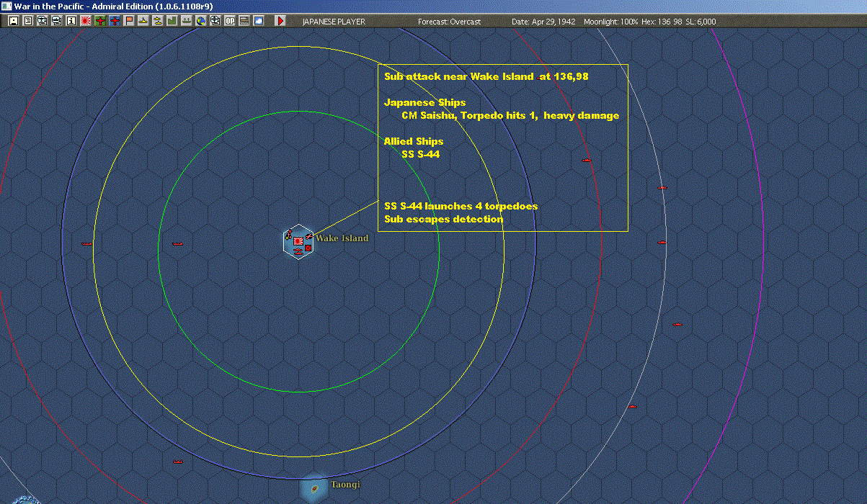Click the red ship marker inside the message box

587,159
